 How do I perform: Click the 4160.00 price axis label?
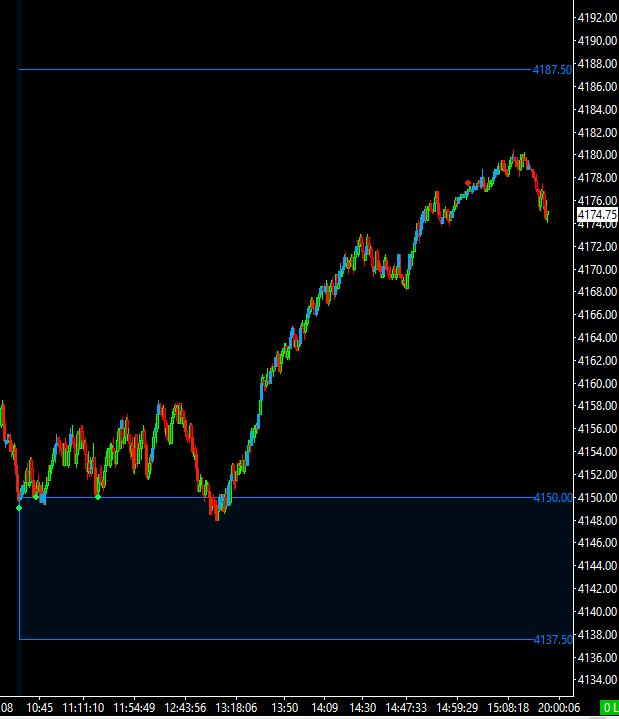tap(597, 383)
